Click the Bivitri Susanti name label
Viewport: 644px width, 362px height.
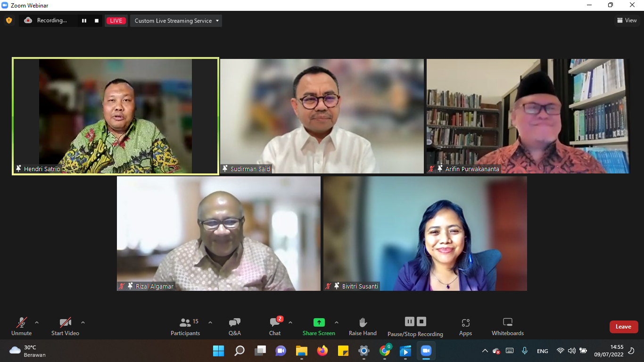360,286
